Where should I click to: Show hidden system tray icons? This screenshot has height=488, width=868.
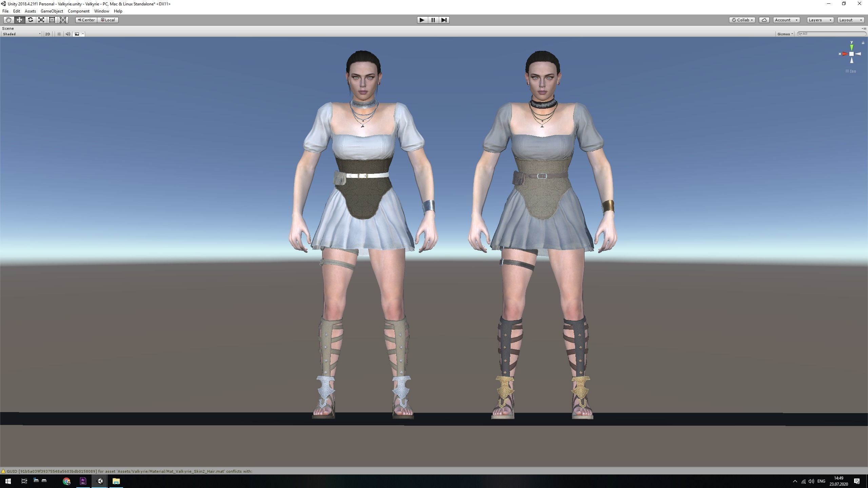[x=795, y=481]
